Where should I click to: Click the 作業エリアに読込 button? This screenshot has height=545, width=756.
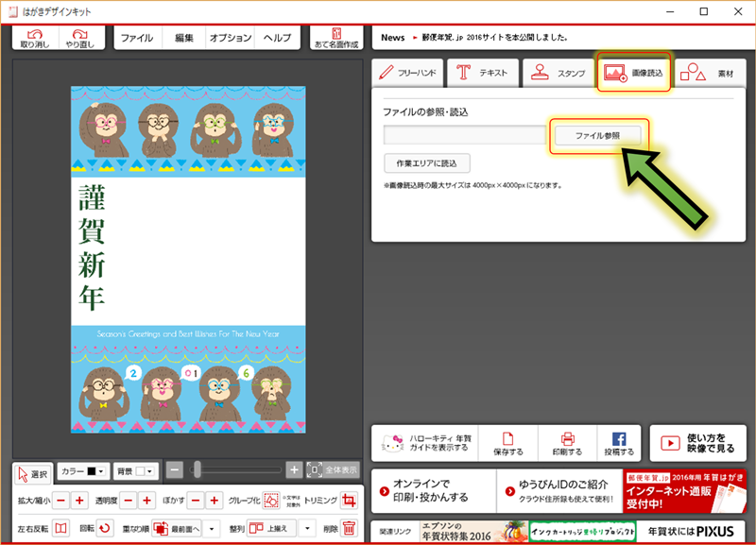427,162
